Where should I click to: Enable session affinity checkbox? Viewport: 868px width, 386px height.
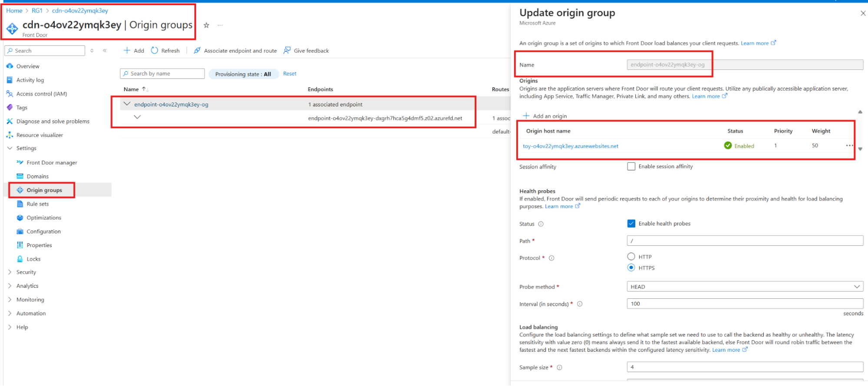pos(631,166)
